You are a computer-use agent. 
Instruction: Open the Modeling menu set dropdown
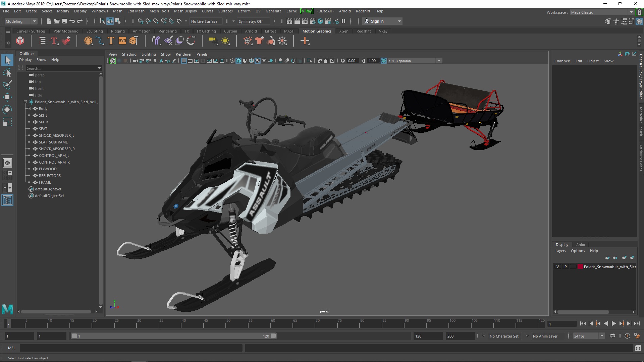click(20, 21)
